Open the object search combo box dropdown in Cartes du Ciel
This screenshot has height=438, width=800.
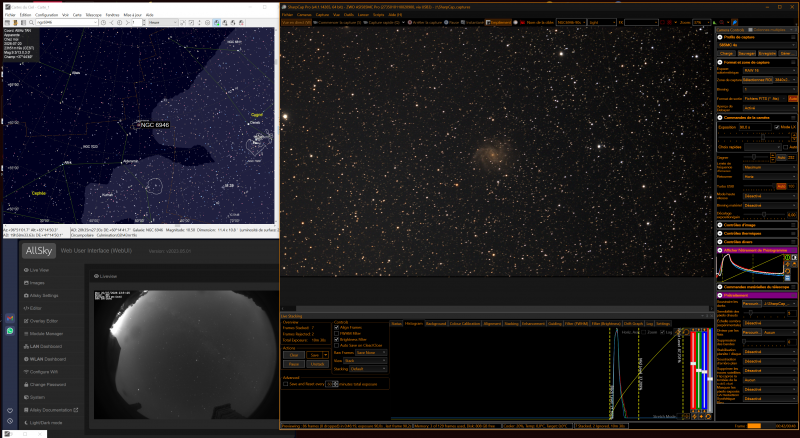point(96,22)
